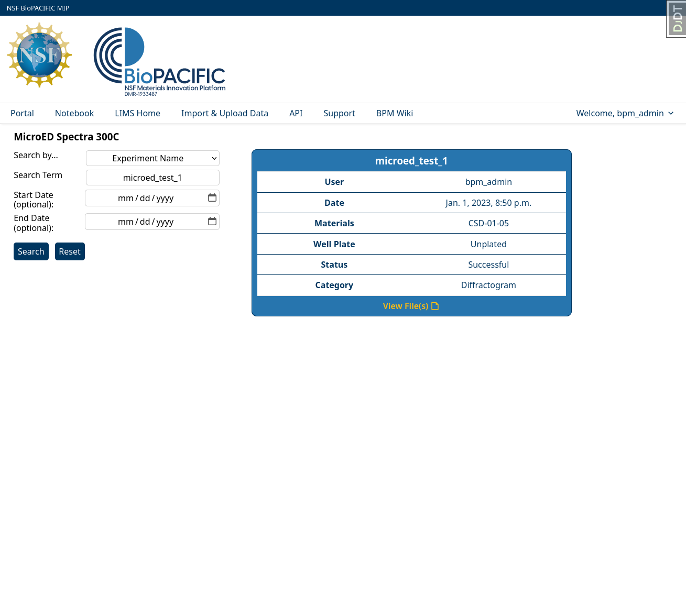The image size is (686, 616).
Task: Click the NSF BioPACIFIC MIP header link
Action: tap(38, 8)
